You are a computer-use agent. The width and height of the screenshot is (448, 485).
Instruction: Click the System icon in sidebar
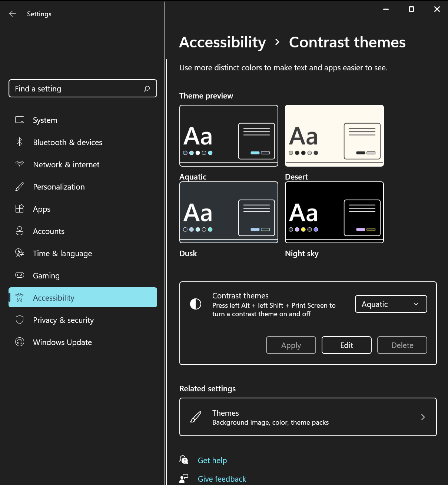pyautogui.click(x=19, y=120)
